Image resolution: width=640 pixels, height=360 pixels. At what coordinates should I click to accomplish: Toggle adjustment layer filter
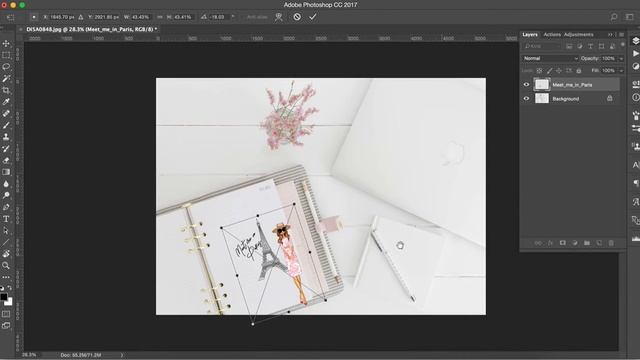point(580,47)
